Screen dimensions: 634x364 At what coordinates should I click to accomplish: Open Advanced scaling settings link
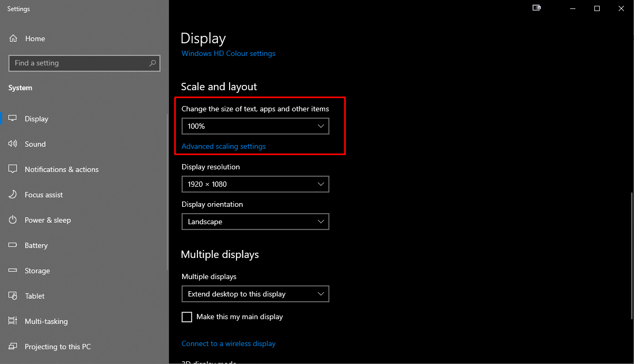pos(224,146)
